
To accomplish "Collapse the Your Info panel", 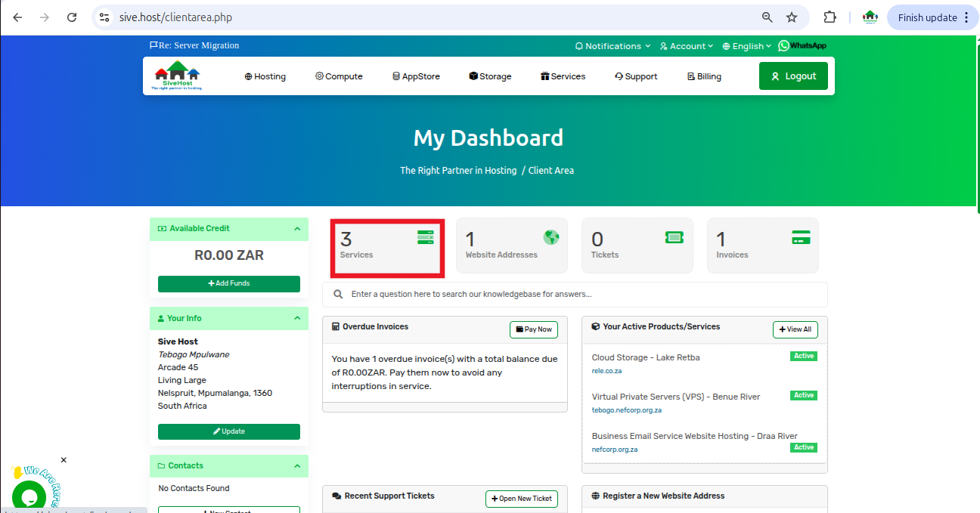I will 297,318.
